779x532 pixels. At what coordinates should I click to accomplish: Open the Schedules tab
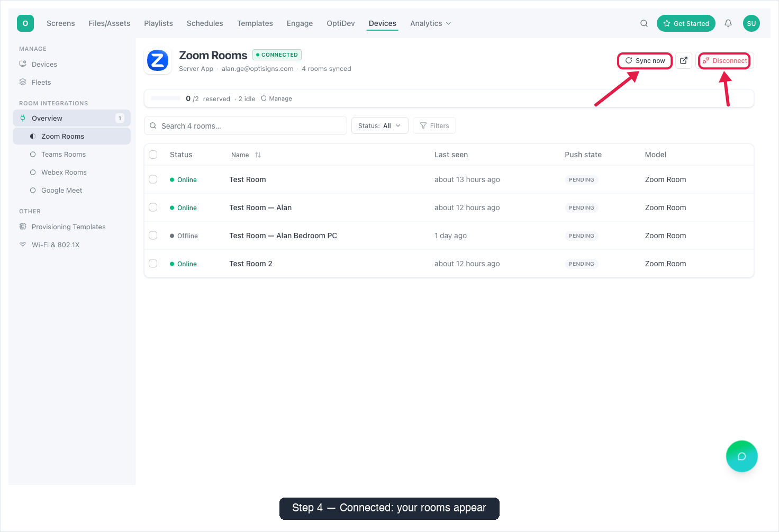[x=205, y=23]
